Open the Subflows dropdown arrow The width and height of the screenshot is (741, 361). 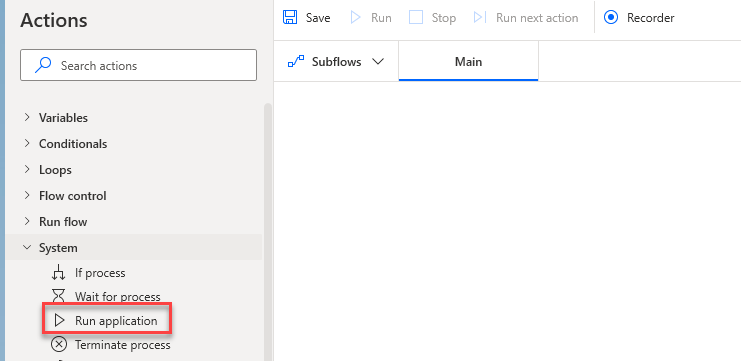(x=378, y=62)
